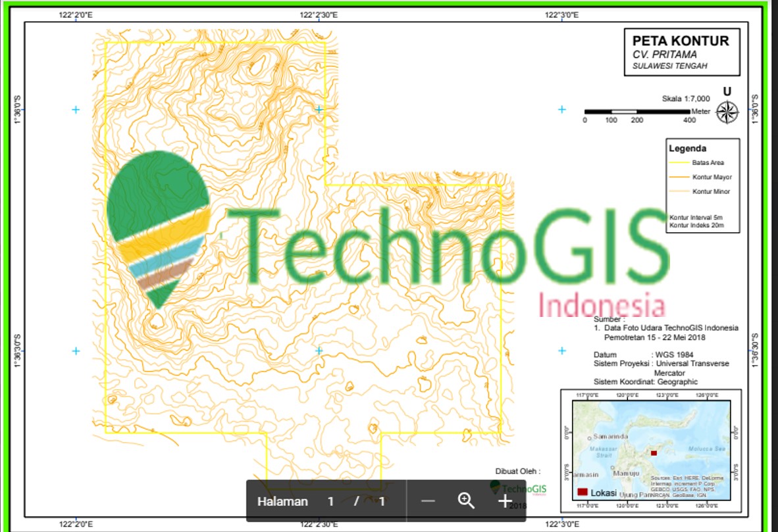The width and height of the screenshot is (778, 532).
Task: Click 'Data Foto Udara TechnoGIS Indonesia' line
Action: click(x=671, y=327)
